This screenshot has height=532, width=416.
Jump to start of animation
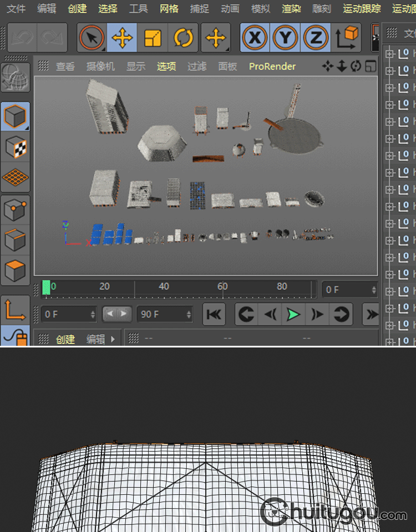click(x=214, y=315)
